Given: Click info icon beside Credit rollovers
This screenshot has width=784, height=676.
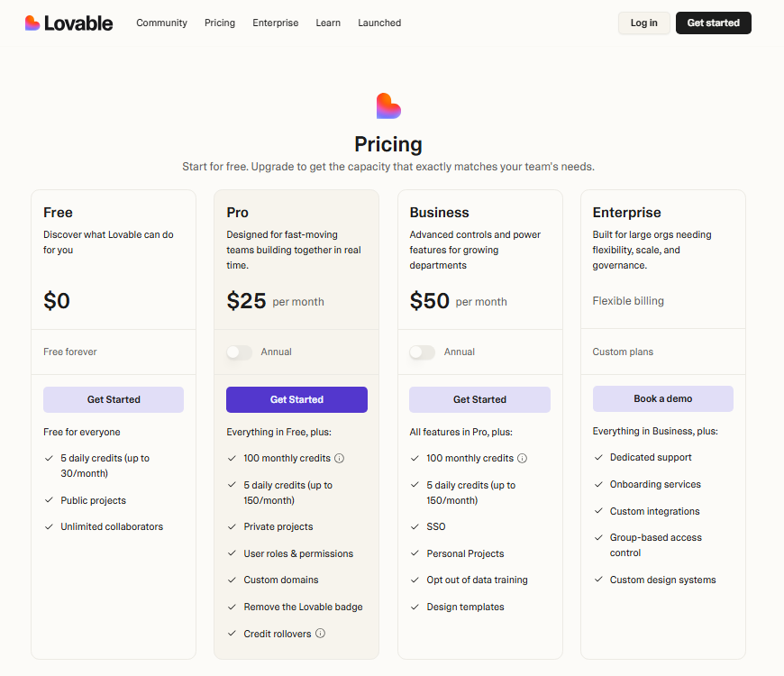Looking at the screenshot, I should point(321,633).
